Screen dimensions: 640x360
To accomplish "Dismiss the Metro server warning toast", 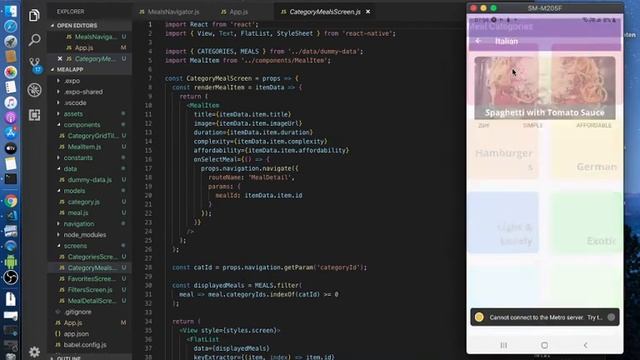I will pos(611,317).
